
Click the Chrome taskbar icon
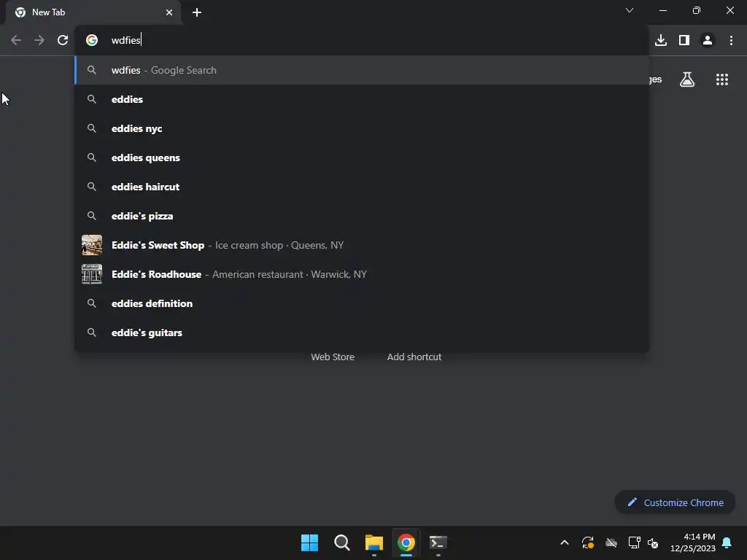pyautogui.click(x=406, y=542)
